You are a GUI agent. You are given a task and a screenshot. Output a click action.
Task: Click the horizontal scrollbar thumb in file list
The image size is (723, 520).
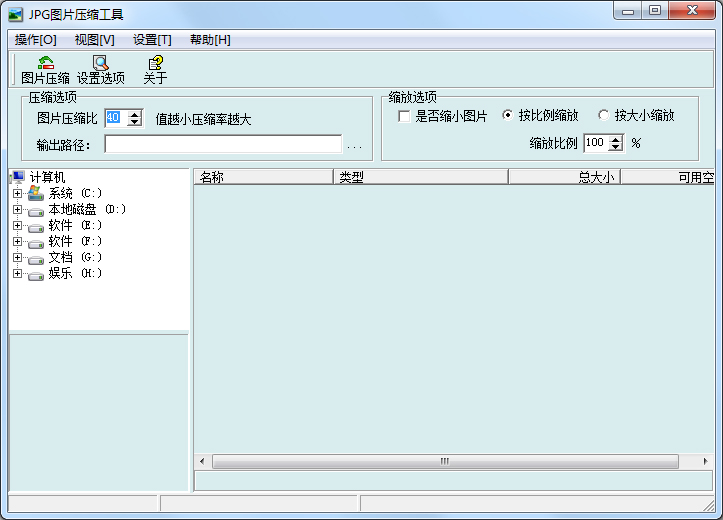pyautogui.click(x=445, y=461)
